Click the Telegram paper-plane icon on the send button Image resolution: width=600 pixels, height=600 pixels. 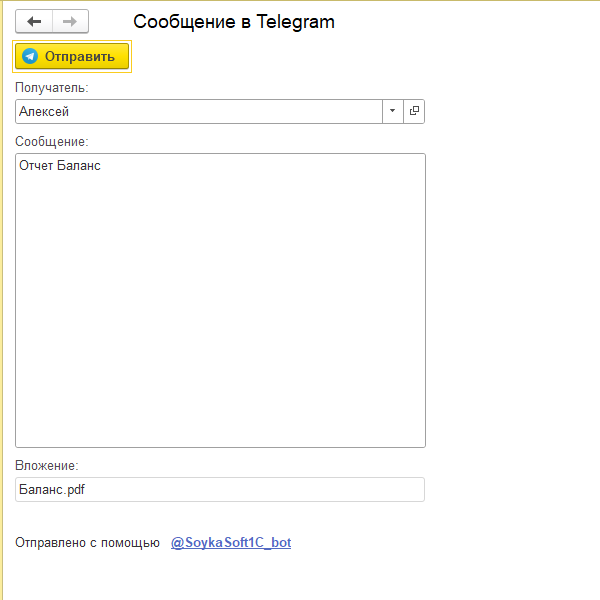(x=30, y=57)
